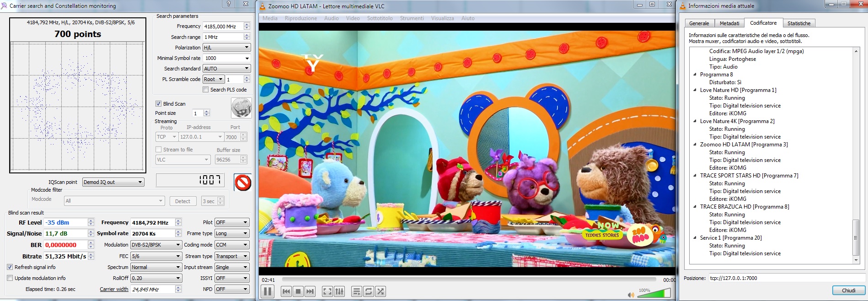The image size is (868, 301).
Task: Increase Search range spinner
Action: click(247, 35)
